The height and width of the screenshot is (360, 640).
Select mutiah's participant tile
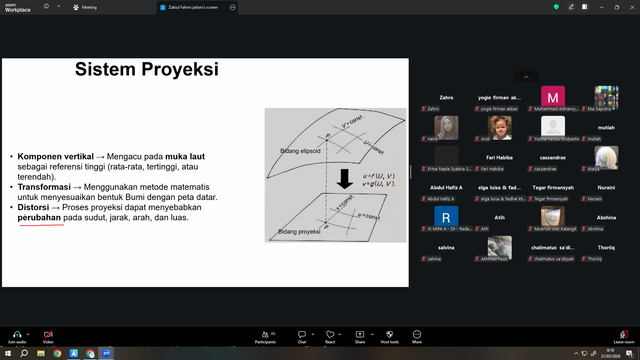pos(606,128)
